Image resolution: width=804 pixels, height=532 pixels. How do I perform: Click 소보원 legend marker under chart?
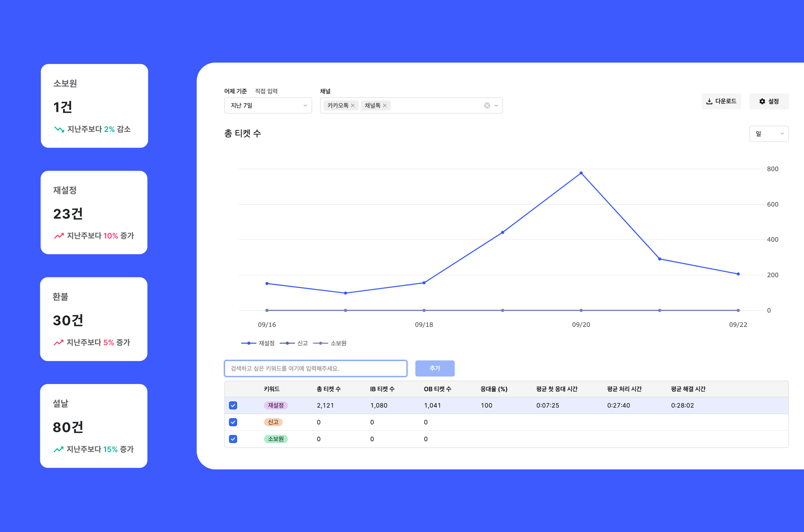320,343
